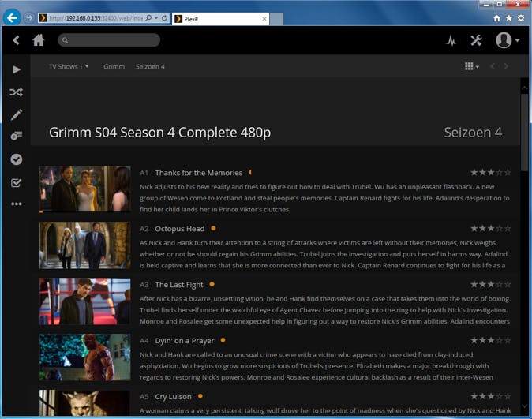The width and height of the screenshot is (532, 419).
Task: Open the user account avatar menu
Action: pyautogui.click(x=508, y=40)
